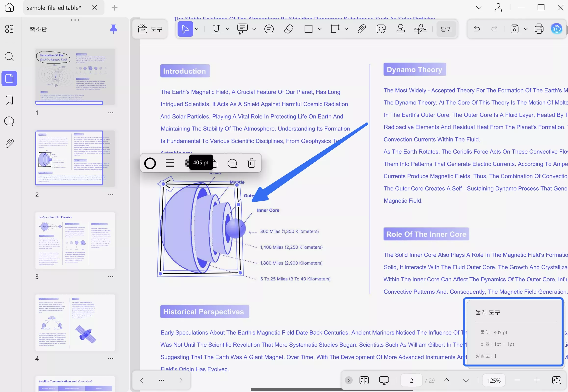Redo the last undone action
568x392 pixels.
pyautogui.click(x=494, y=29)
